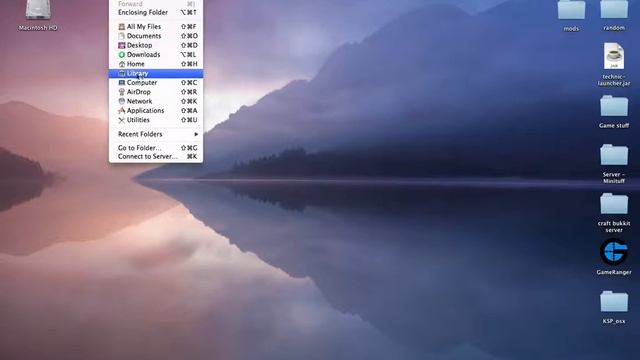Launch the GameRanger app icon
Image resolution: width=640 pixels, height=360 pixels.
(x=614, y=252)
